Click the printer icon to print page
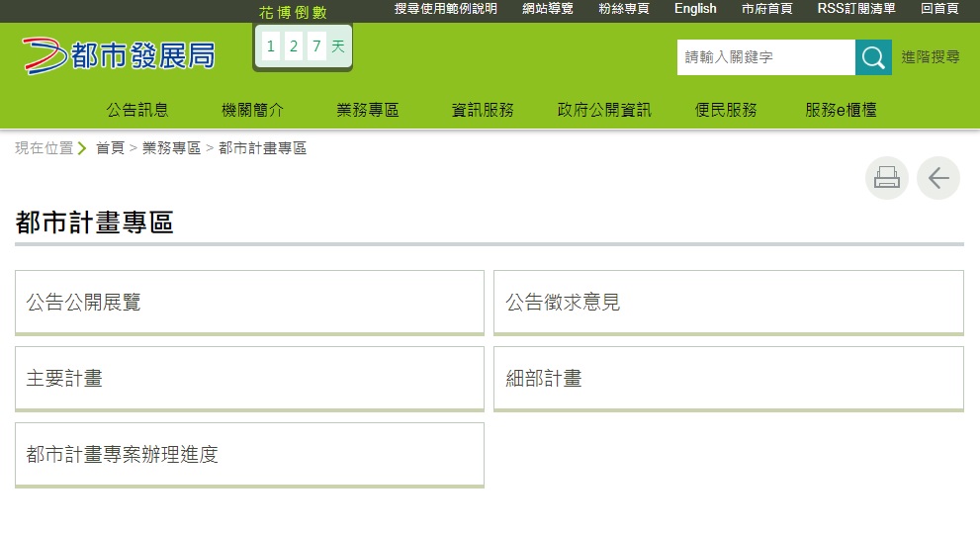 point(886,178)
